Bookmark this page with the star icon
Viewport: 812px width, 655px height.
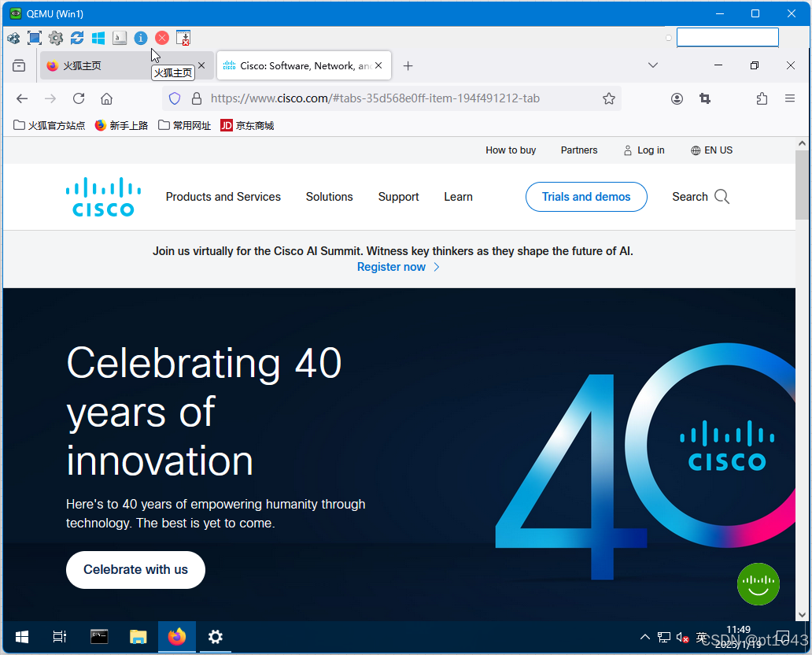click(609, 98)
